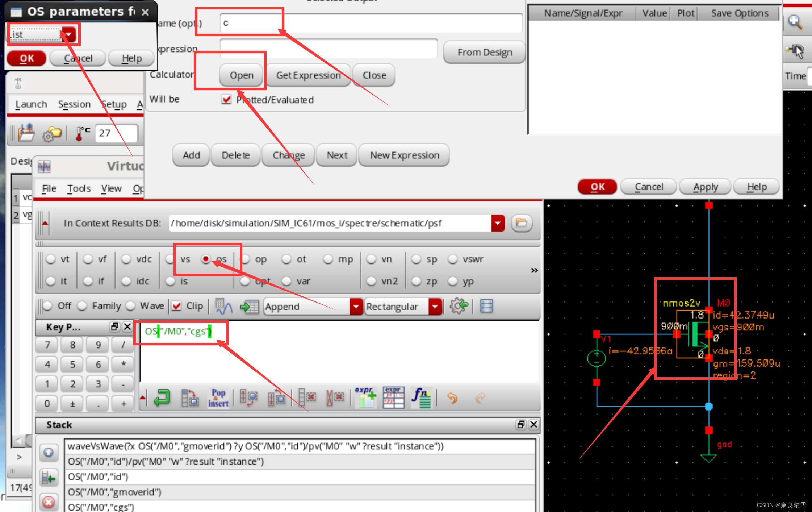Click the plot waveform icon beside Clip
812x512 pixels.
(224, 306)
